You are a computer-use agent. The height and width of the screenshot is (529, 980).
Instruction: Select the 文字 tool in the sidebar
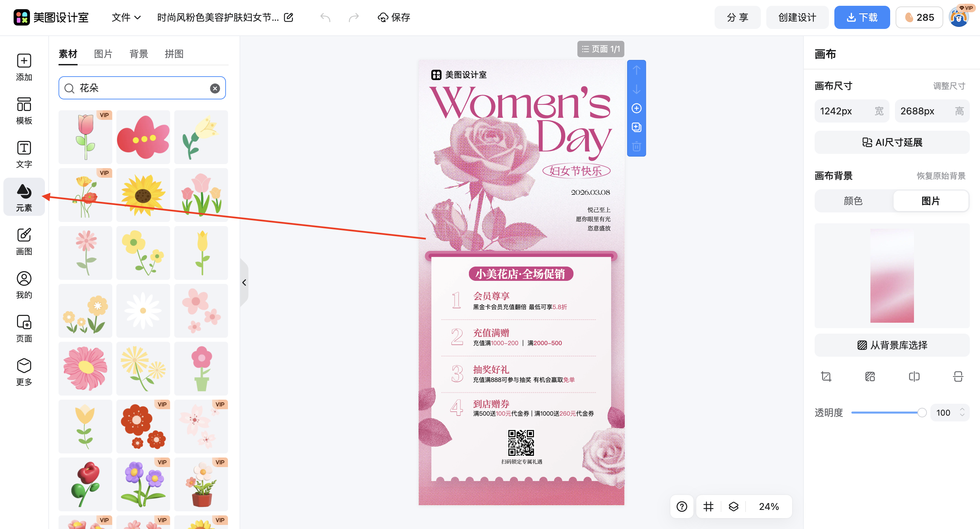pos(24,154)
